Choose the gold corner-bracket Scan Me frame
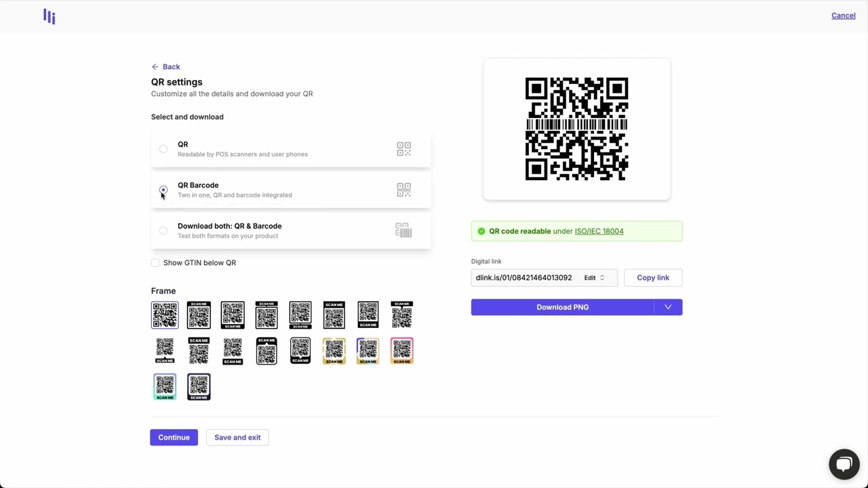 [334, 350]
